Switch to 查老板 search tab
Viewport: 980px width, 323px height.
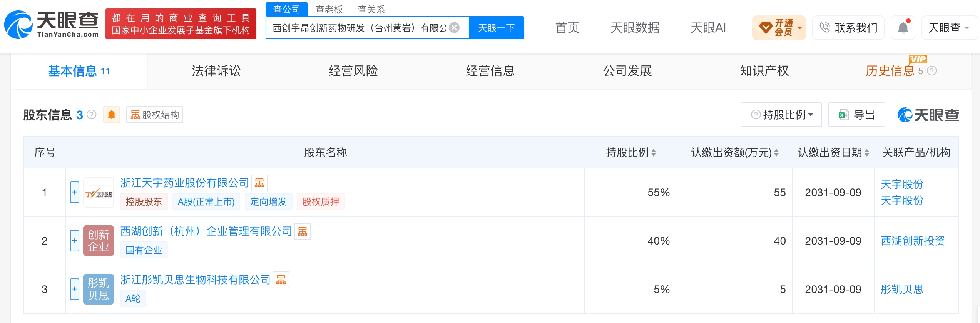coord(329,9)
